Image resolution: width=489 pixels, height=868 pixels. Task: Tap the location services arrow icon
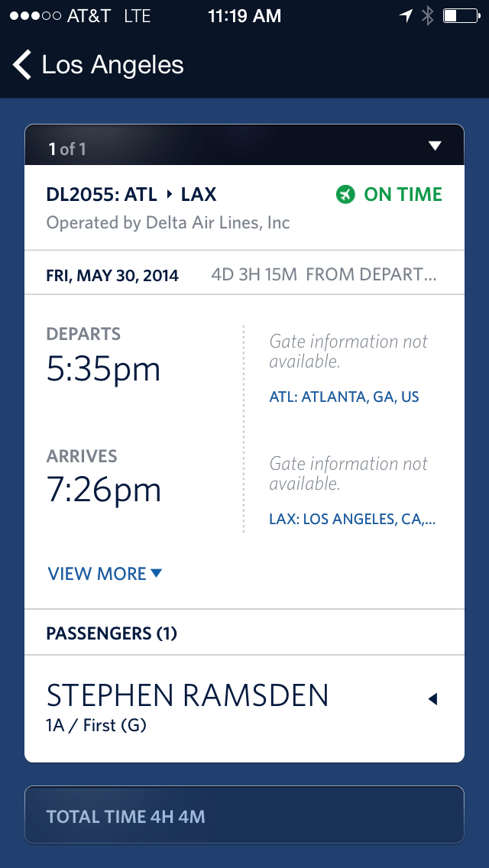click(x=406, y=16)
